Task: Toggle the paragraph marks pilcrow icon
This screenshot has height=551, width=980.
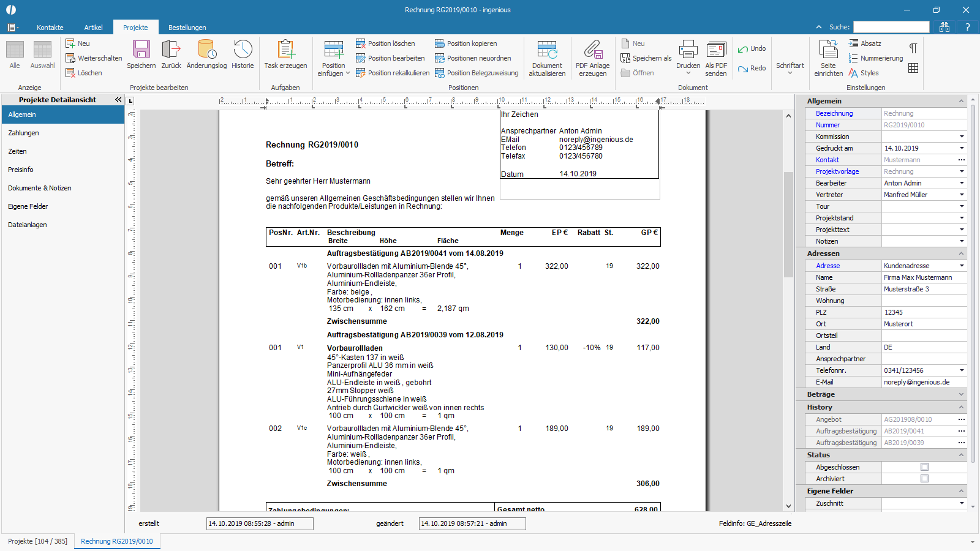Action: click(x=913, y=48)
